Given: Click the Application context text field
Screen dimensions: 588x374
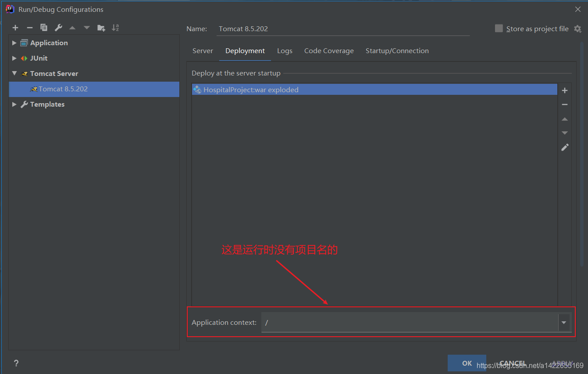Looking at the screenshot, I should (x=410, y=323).
